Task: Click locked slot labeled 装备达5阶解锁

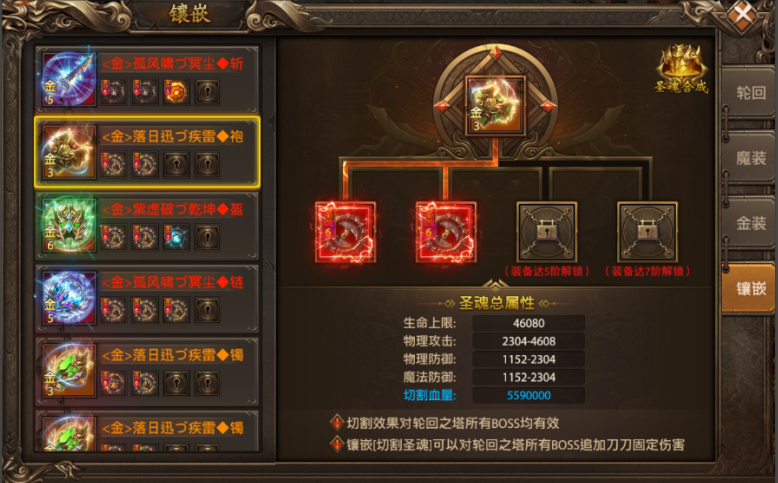Action: point(547,232)
